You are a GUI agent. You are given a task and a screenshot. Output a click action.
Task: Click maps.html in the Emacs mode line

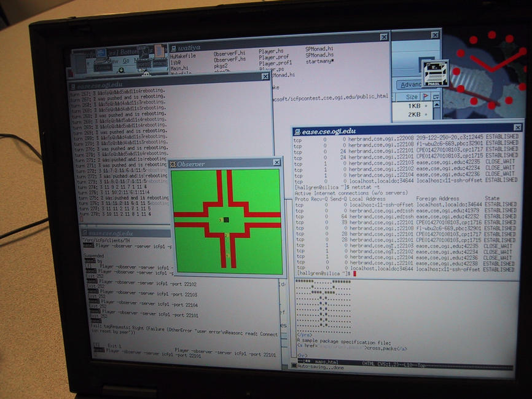tap(326, 362)
